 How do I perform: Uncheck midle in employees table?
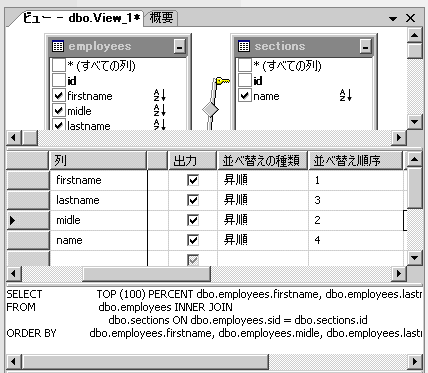[59, 110]
